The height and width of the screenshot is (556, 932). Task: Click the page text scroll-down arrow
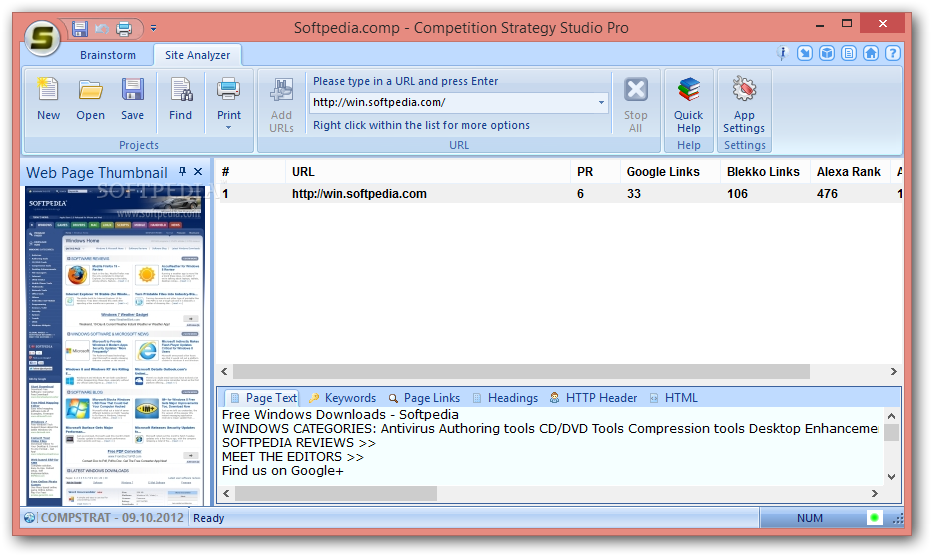pyautogui.click(x=891, y=476)
